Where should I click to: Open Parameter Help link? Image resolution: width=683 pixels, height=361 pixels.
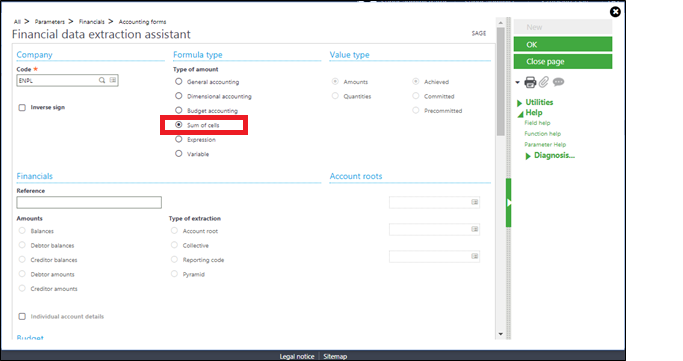545,145
